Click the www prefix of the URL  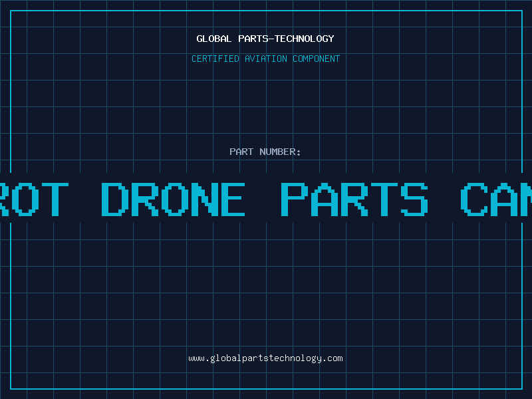(x=197, y=359)
